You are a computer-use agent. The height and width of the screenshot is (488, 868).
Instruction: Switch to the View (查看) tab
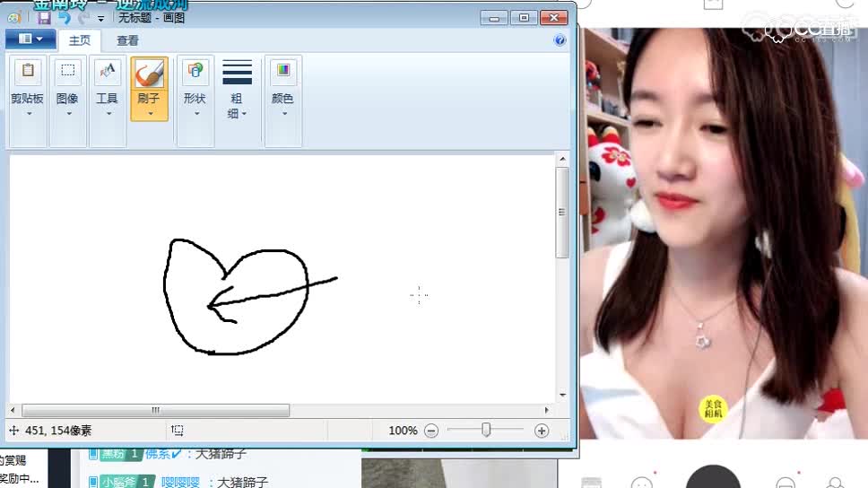click(127, 40)
